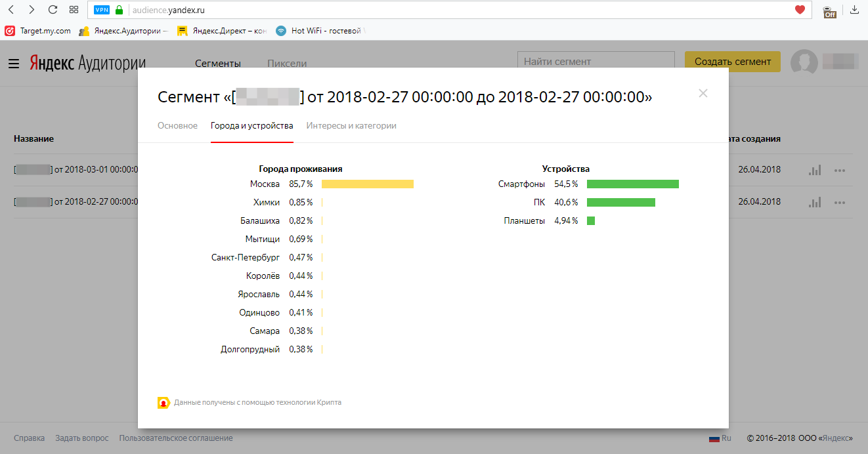Close the segment dialog with the X

tap(703, 93)
